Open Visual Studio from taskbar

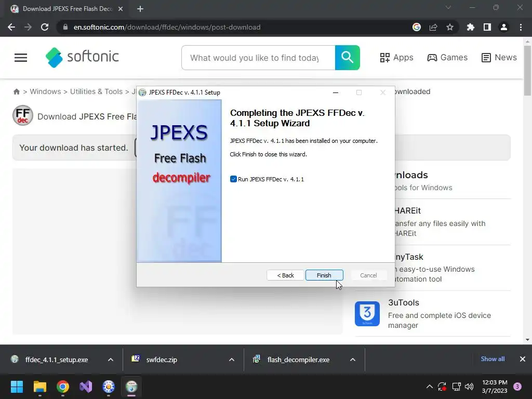[x=86, y=387]
